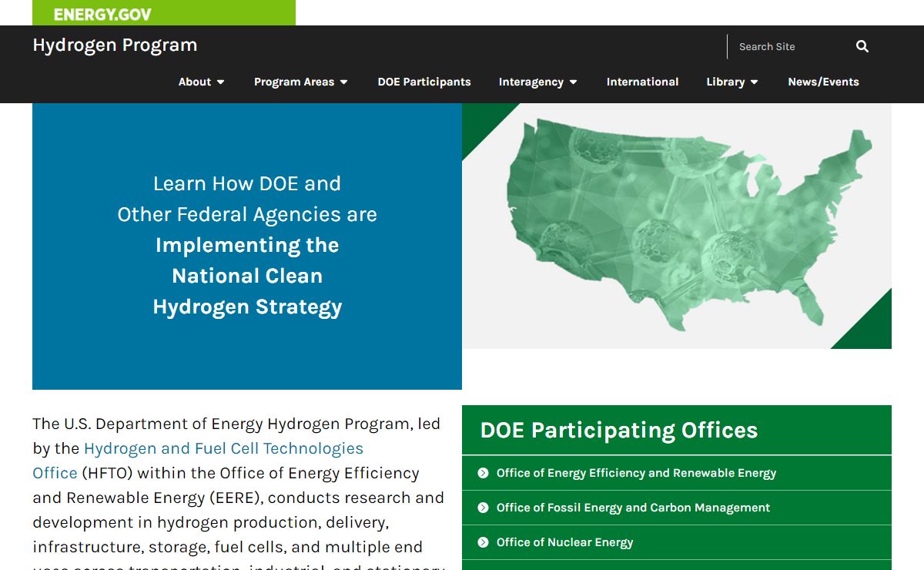Click inside the Search Site field
This screenshot has width=924, height=570.
coord(789,46)
